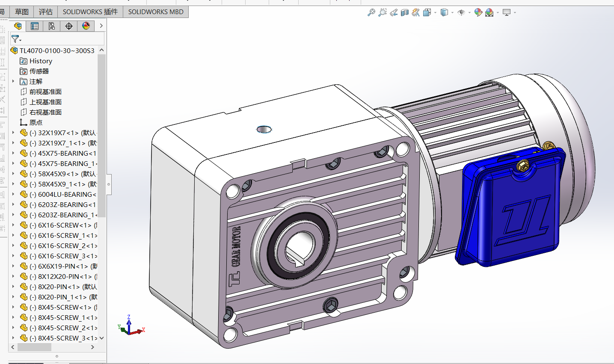Click the History folder
Image resolution: width=614 pixels, height=364 pixels.
tap(36, 61)
